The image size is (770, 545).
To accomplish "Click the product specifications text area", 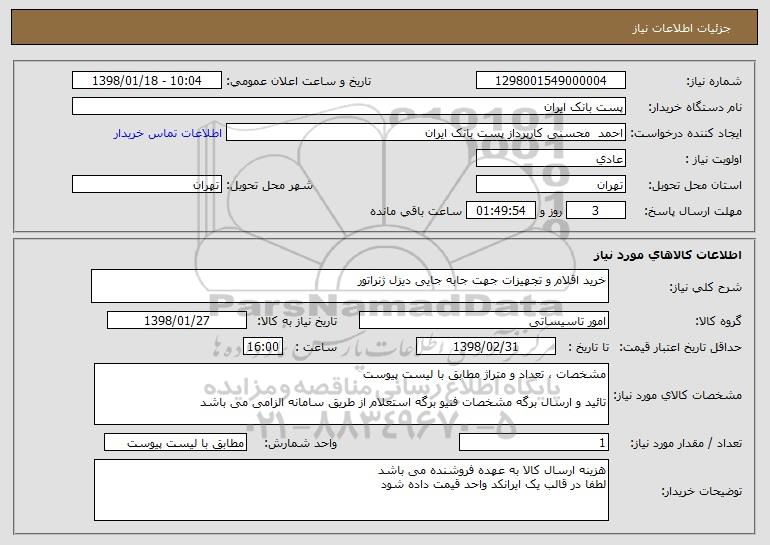I will (x=351, y=394).
